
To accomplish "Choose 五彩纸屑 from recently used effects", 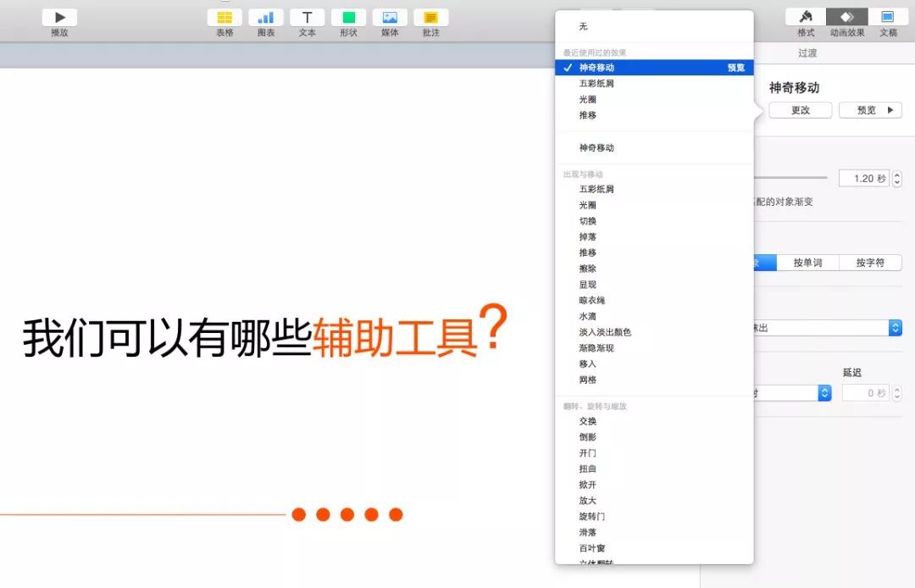I will [596, 83].
